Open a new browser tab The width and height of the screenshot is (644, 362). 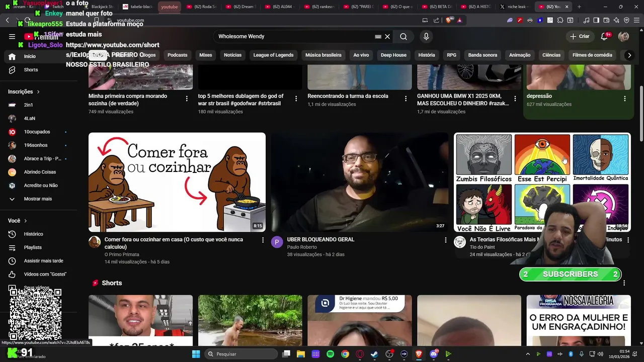579,7
